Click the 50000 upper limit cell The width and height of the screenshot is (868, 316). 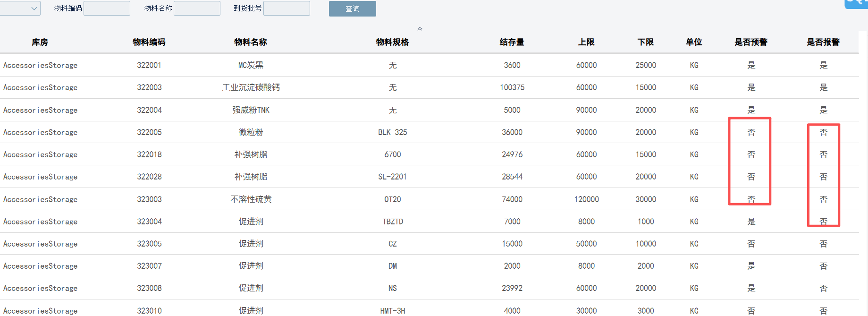tap(586, 244)
